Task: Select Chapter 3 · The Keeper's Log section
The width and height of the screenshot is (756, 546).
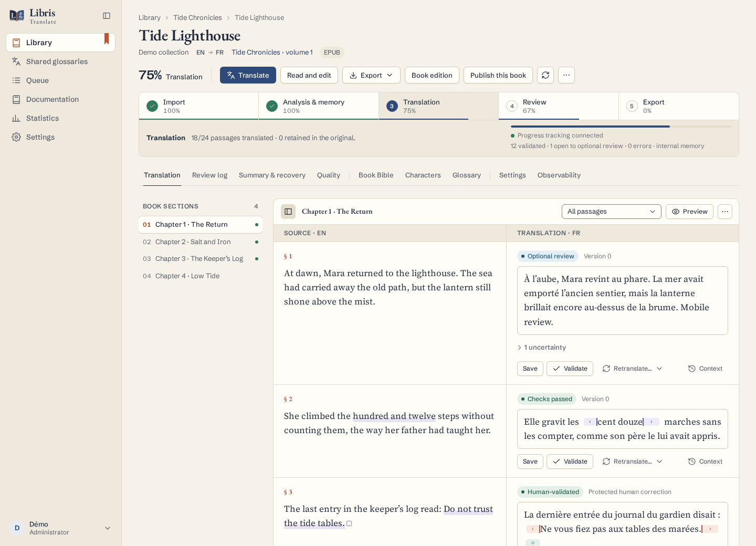Action: pyautogui.click(x=201, y=259)
